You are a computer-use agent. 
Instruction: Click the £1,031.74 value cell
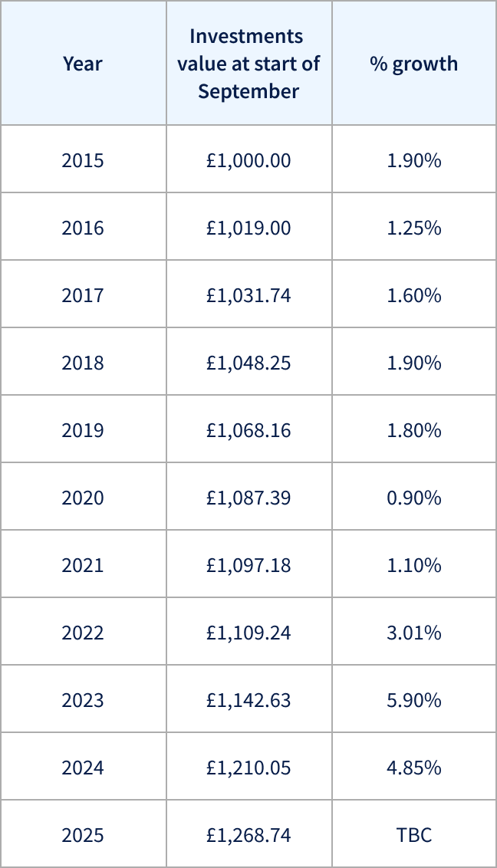click(248, 296)
